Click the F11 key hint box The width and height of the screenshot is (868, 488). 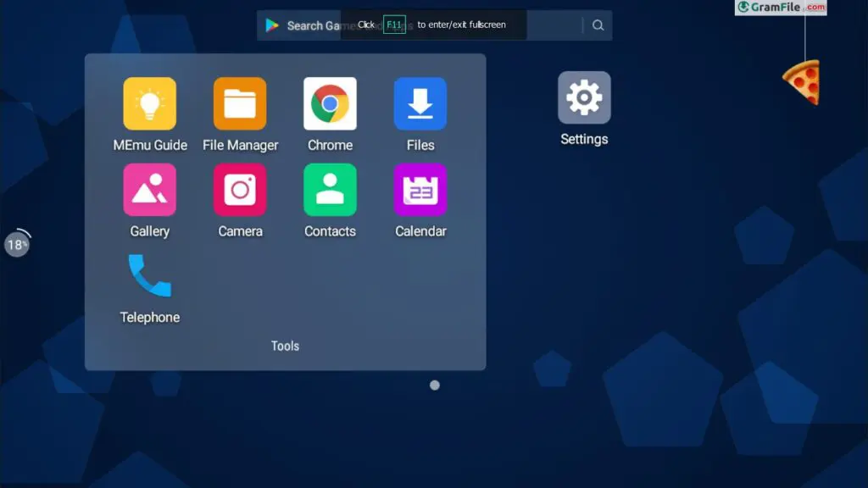click(x=394, y=25)
